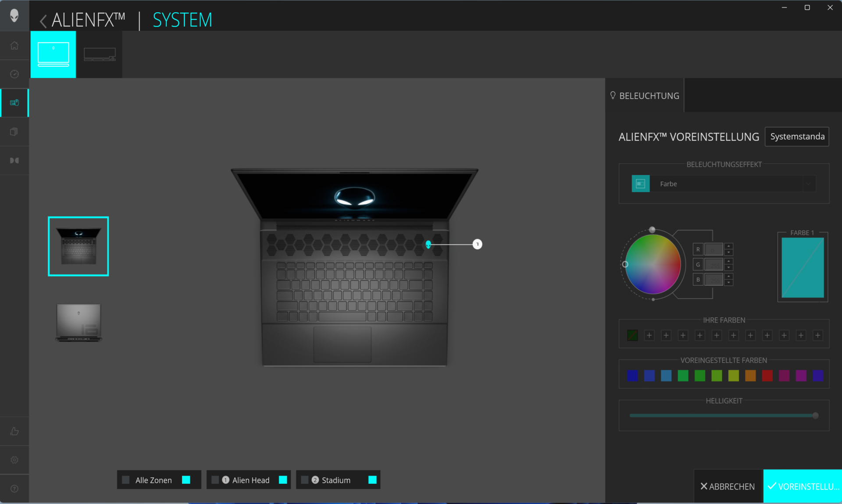The width and height of the screenshot is (842, 504).
Task: Switch to the Beleuchtung tab
Action: click(x=645, y=96)
